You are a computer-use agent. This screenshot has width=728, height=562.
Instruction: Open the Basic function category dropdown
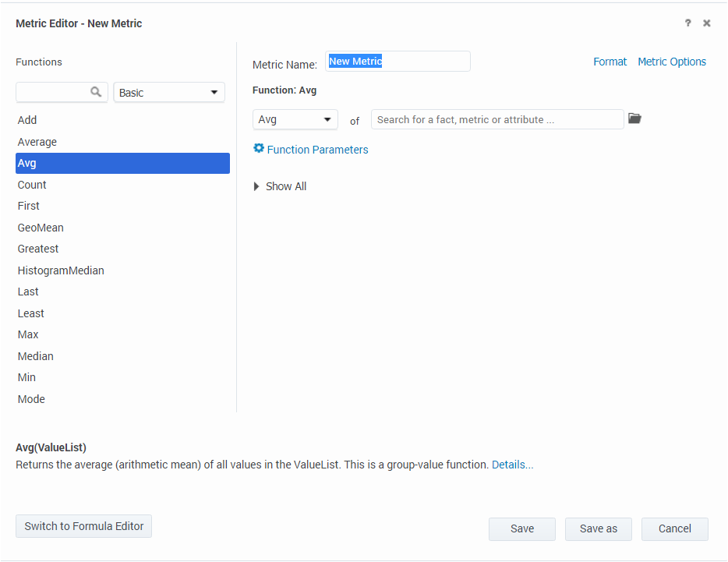[169, 92]
